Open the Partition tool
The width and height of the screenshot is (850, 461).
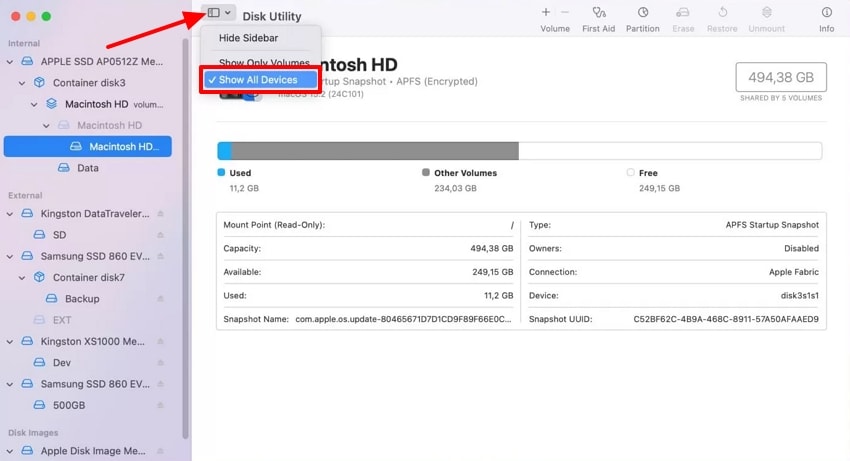click(642, 12)
